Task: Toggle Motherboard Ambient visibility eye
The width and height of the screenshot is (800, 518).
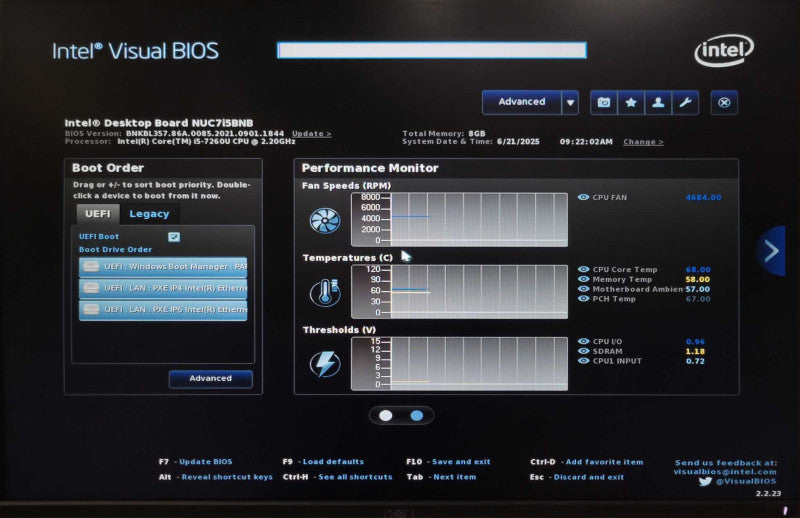Action: [x=584, y=289]
